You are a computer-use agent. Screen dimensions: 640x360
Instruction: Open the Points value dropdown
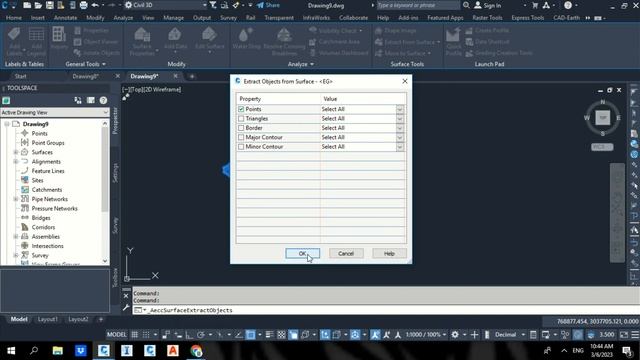400,109
